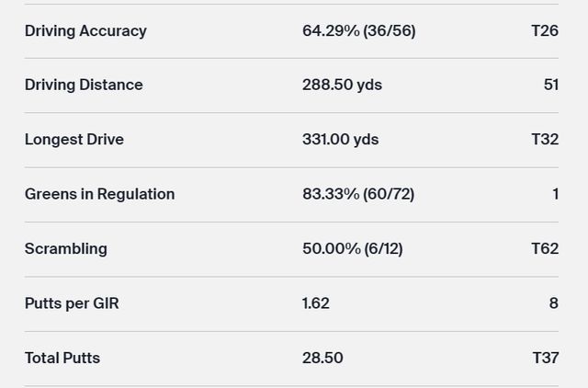Select the Greens in Regulation label
Viewport: 588px width, 388px height.
[99, 194]
